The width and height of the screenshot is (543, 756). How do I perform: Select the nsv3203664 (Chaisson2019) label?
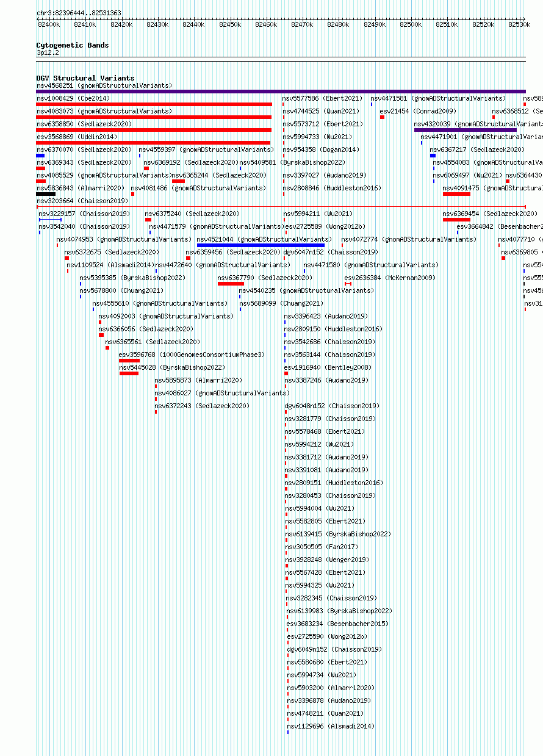pos(82,201)
